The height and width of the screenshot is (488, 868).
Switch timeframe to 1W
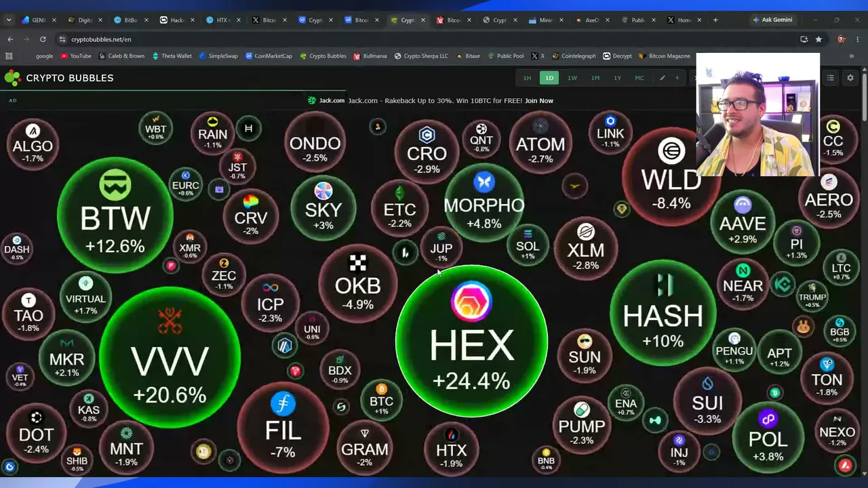click(x=572, y=78)
